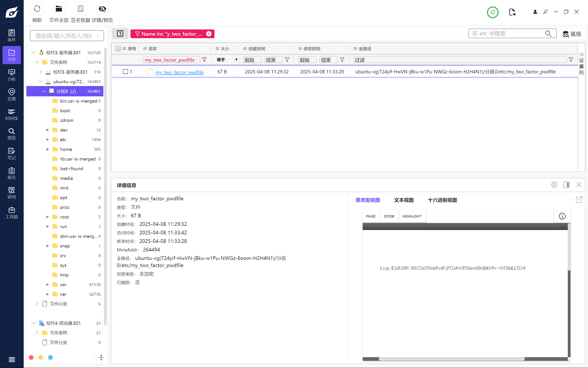
Task: Collapse the 检材4-路由器.E01 node
Action: point(34,323)
